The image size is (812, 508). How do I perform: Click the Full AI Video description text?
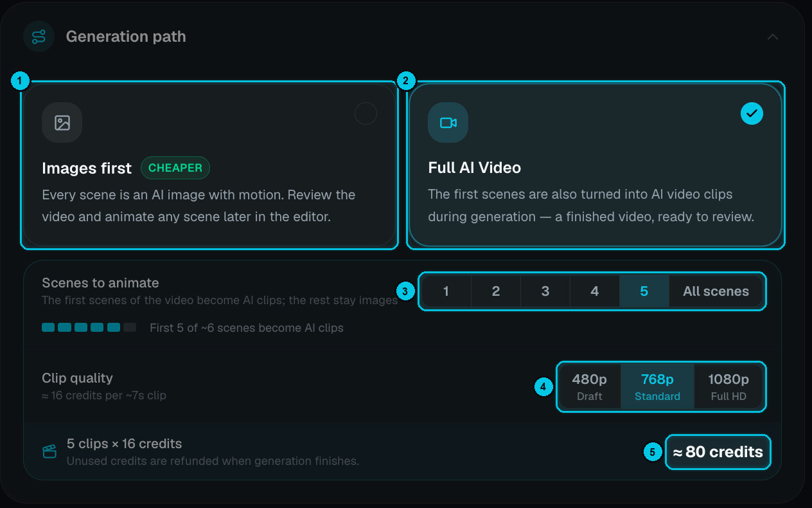(x=591, y=205)
